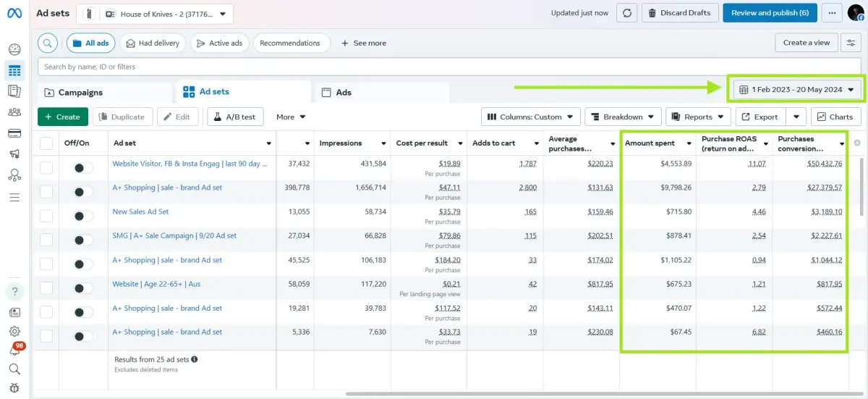The width and height of the screenshot is (868, 399).
Task: Click the Review and publish (6) button
Action: pyautogui.click(x=770, y=13)
